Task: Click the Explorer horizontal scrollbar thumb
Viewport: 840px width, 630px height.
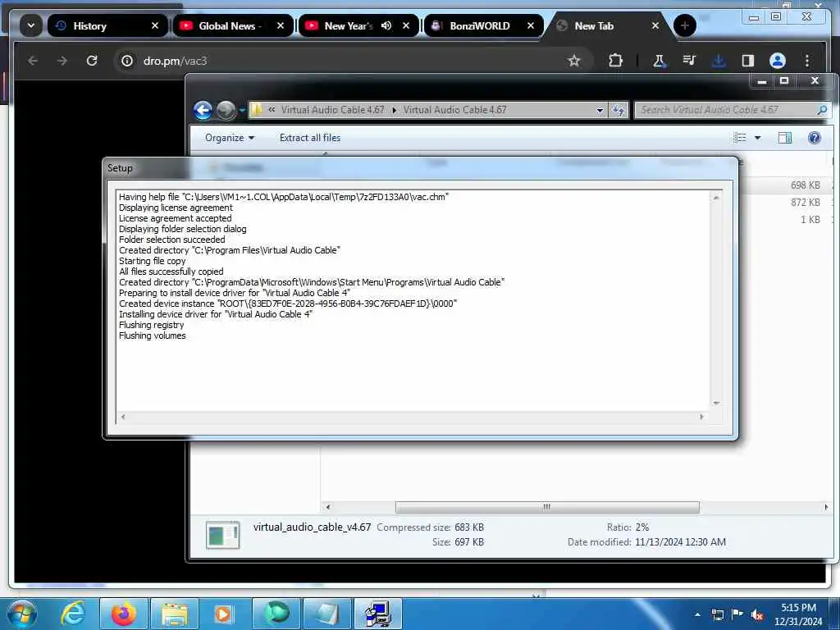Action: [547, 507]
